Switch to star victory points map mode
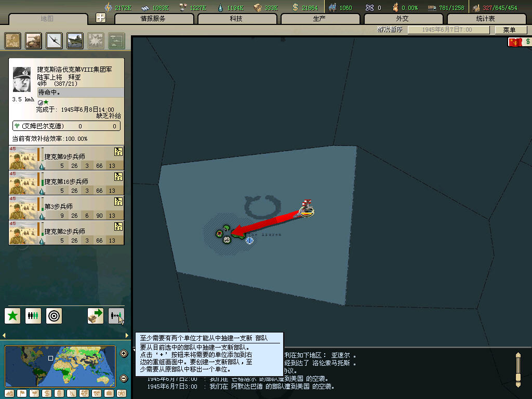532x399 pixels. (122, 393)
